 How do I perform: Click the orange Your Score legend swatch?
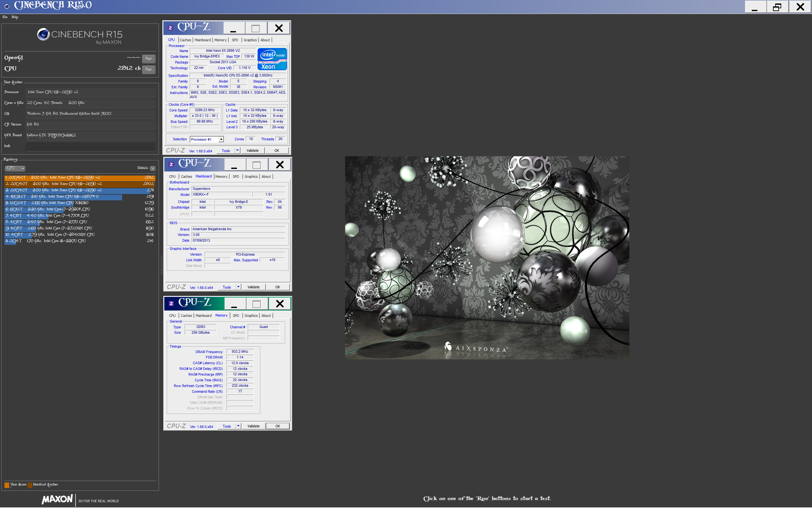point(7,485)
